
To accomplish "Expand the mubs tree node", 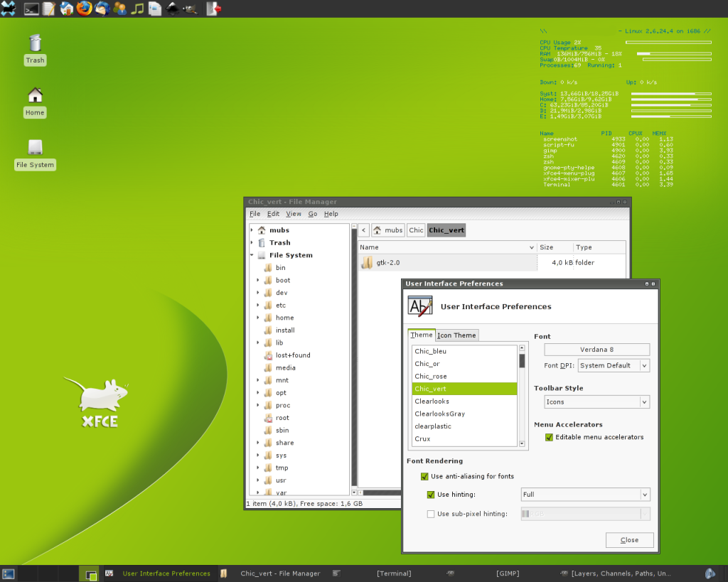I will tap(252, 230).
